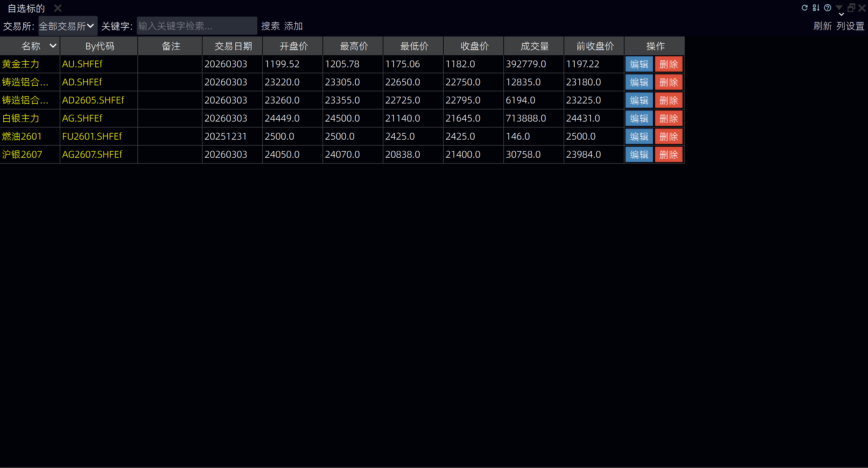
Task: Click the restore window icon in the panel header
Action: 851,8
